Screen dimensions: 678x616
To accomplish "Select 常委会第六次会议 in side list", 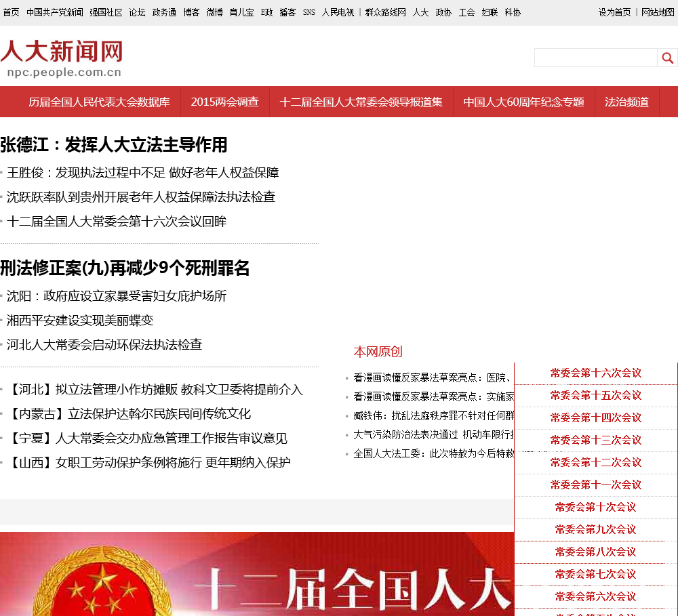I will pyautogui.click(x=596, y=596).
